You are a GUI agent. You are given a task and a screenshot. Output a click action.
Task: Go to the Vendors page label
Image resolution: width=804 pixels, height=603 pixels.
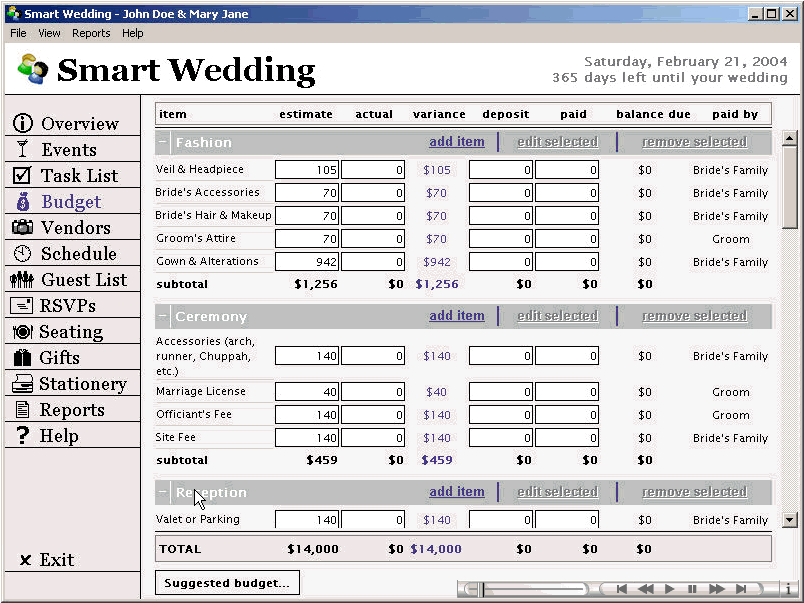[76, 228]
